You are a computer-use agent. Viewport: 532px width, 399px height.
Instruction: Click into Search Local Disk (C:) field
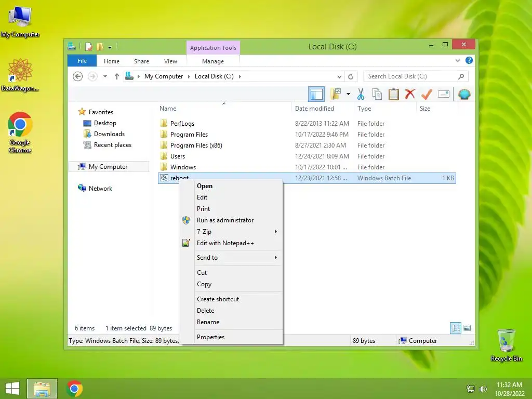[416, 76]
